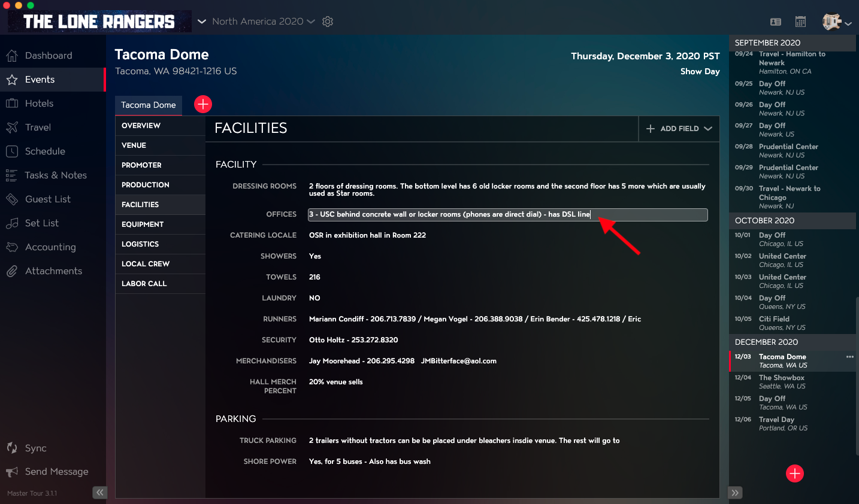
Task: Edit the Security value Otto Holtz
Action: pos(353,340)
